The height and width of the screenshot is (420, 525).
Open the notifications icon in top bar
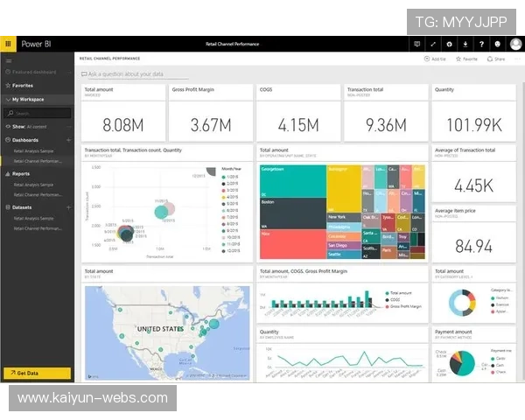[x=416, y=44]
